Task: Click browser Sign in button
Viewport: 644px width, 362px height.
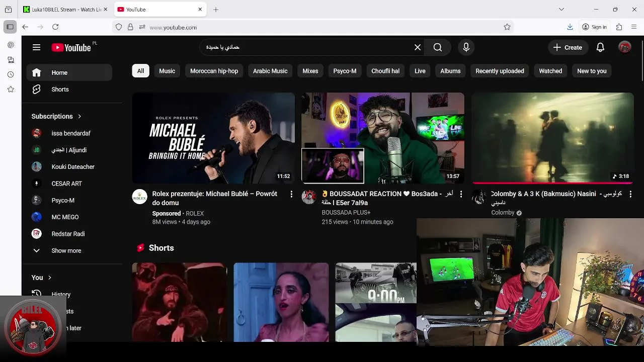Action: pyautogui.click(x=594, y=27)
